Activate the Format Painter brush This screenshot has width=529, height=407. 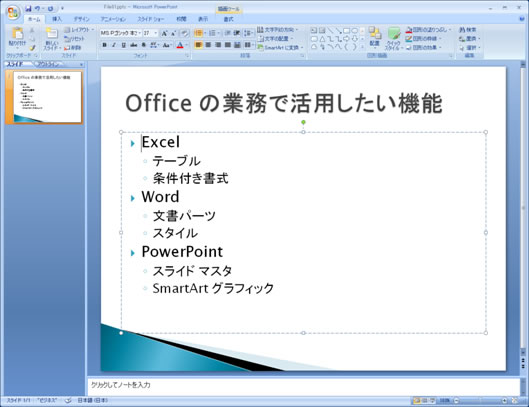pyautogui.click(x=32, y=48)
